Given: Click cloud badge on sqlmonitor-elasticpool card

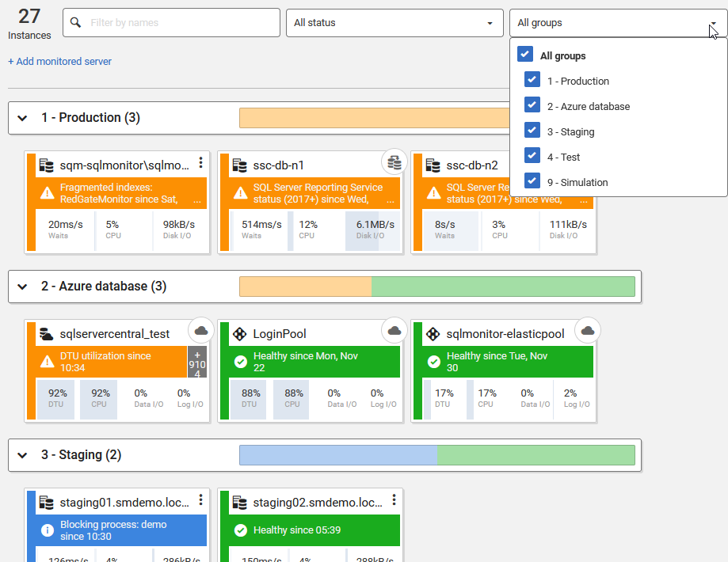Looking at the screenshot, I should click(x=587, y=331).
